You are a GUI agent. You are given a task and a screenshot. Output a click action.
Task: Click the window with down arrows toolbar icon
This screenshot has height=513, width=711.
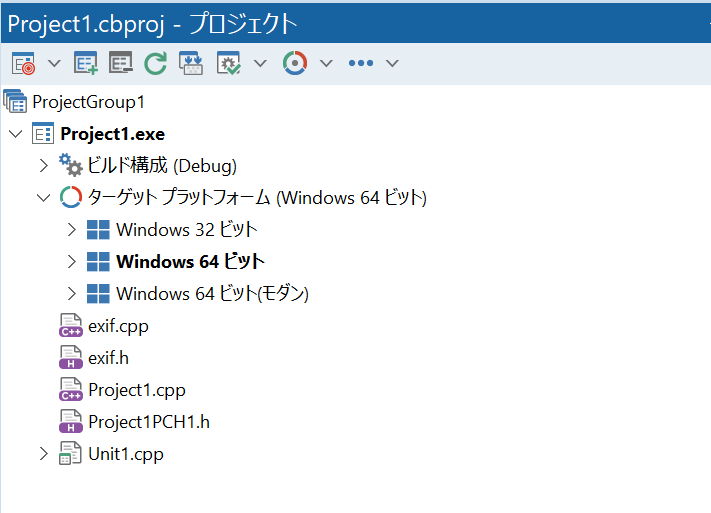pyautogui.click(x=191, y=63)
